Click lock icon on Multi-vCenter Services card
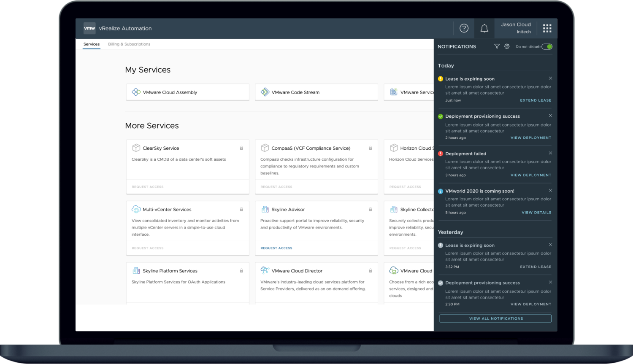This screenshot has width=633, height=364. 241,209
